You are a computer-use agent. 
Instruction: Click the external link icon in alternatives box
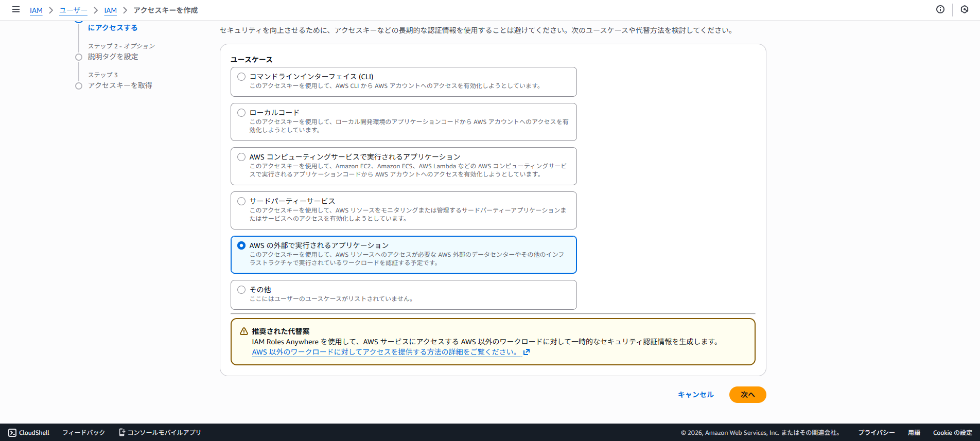[x=526, y=352]
